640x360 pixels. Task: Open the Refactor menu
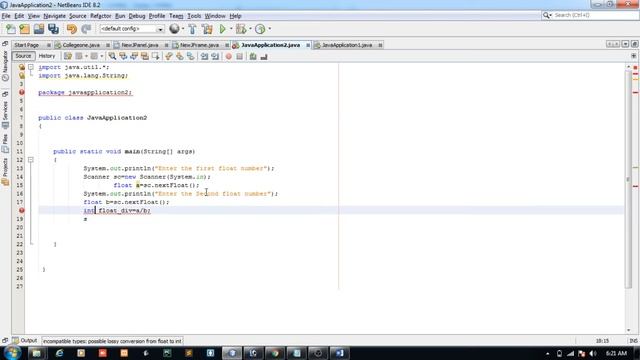[x=100, y=16]
